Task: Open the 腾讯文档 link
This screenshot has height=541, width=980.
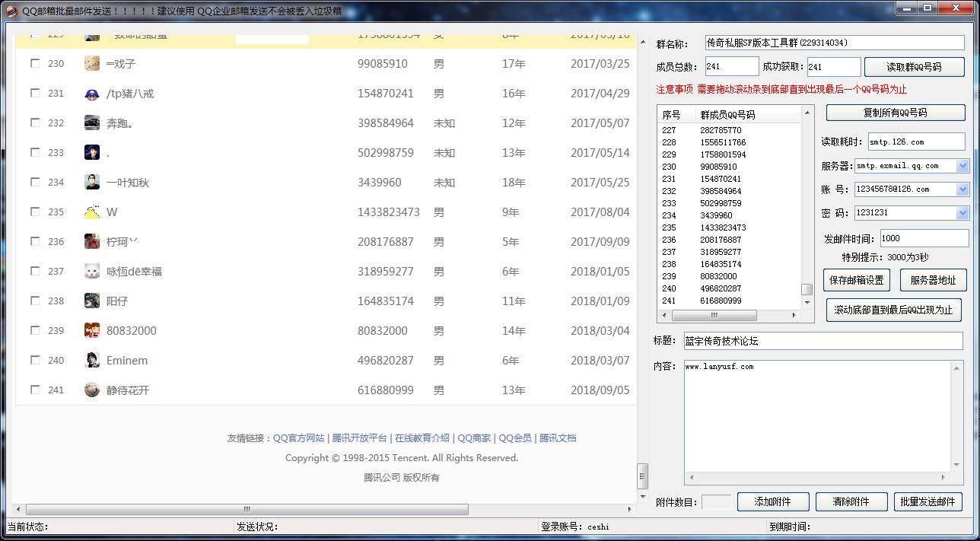Action: coord(558,438)
